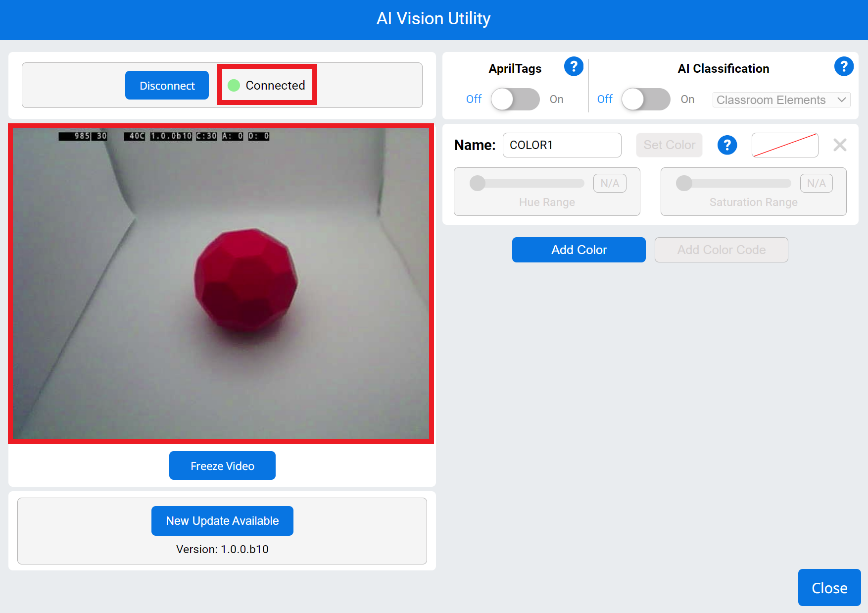Image resolution: width=868 pixels, height=613 pixels.
Task: Open the Classroom Elements dropdown
Action: pyautogui.click(x=781, y=100)
